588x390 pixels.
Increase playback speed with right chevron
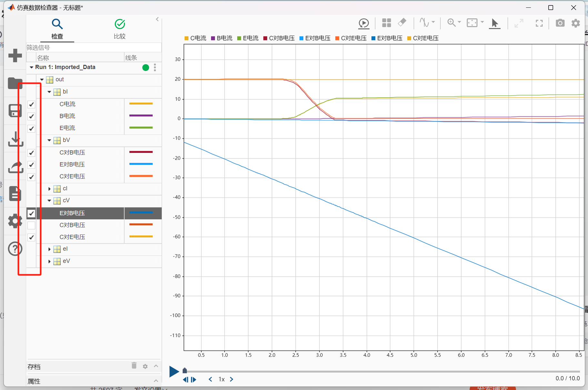pos(231,379)
